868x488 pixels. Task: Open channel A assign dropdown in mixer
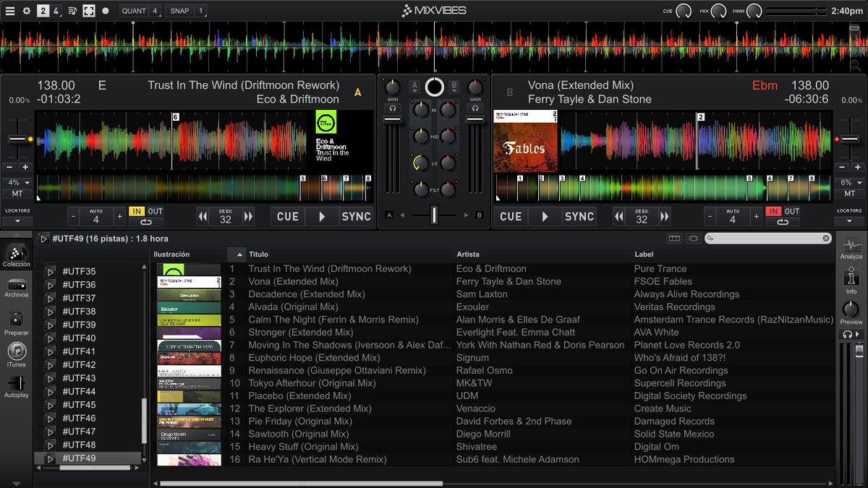[415, 87]
